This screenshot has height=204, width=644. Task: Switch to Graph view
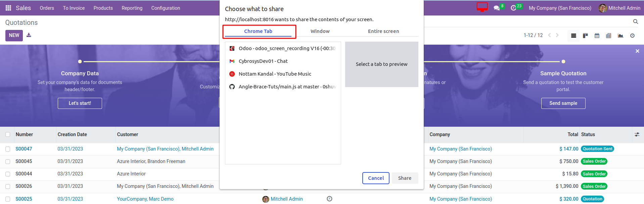coord(620,36)
